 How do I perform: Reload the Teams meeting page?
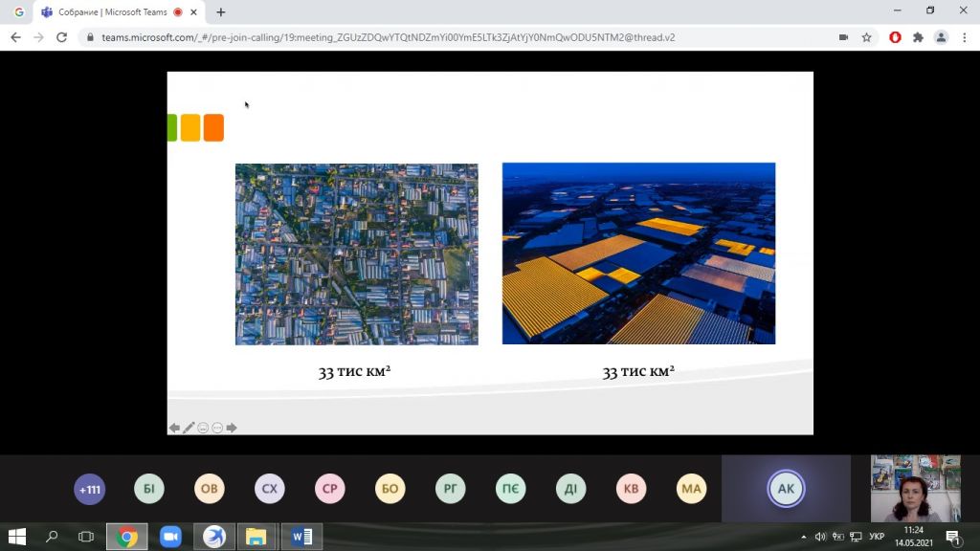point(62,37)
